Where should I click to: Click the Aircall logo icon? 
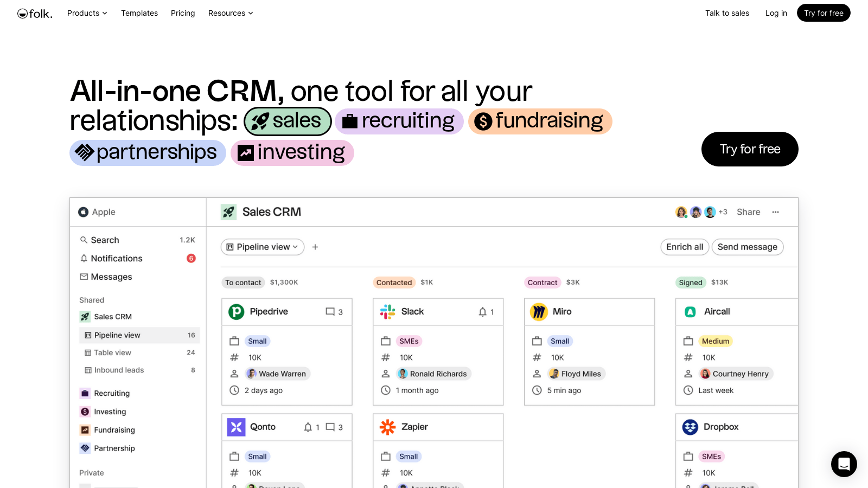click(x=690, y=312)
